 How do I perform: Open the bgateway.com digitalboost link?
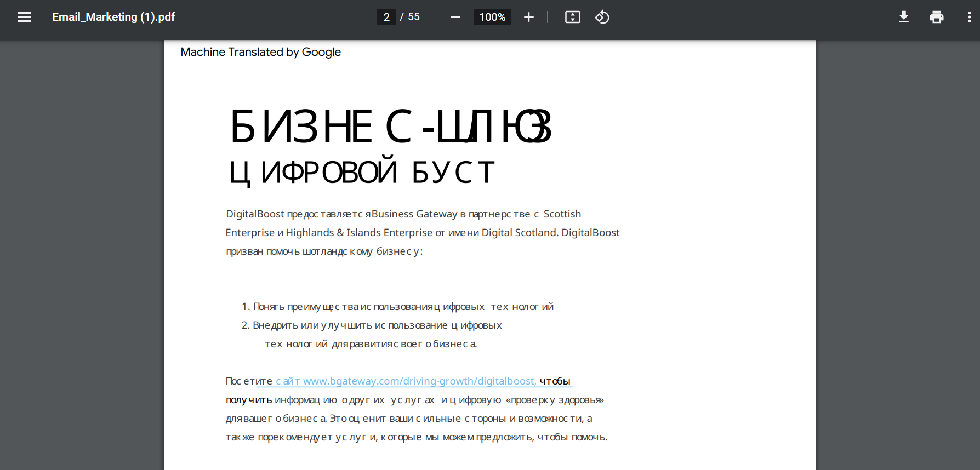tap(406, 381)
